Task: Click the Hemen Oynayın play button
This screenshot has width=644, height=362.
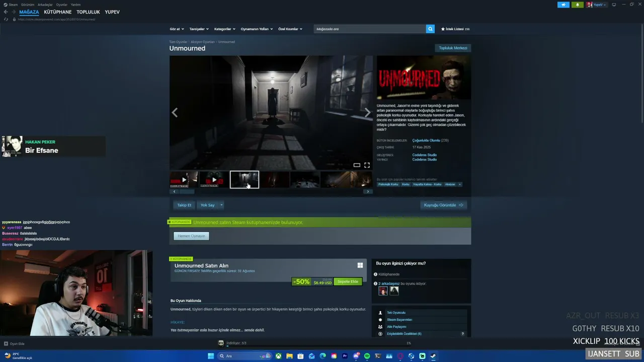Action: pyautogui.click(x=191, y=236)
